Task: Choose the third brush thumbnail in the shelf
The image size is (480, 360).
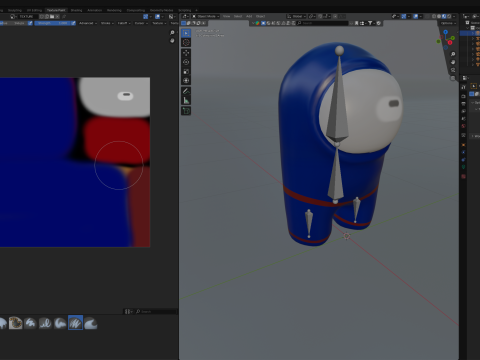Action: click(x=30, y=323)
